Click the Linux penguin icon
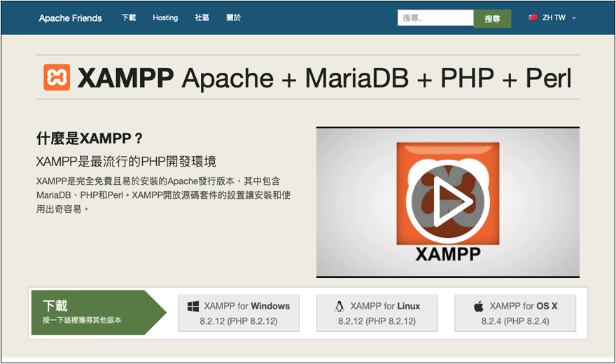616x364 pixels. [339, 306]
